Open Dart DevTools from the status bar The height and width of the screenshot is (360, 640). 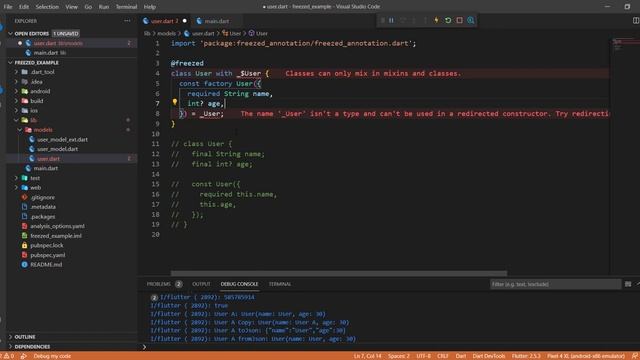click(x=489, y=356)
